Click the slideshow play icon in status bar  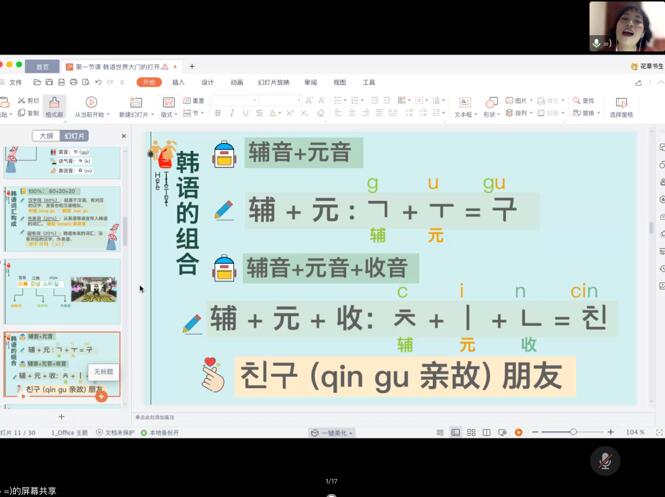[x=518, y=432]
